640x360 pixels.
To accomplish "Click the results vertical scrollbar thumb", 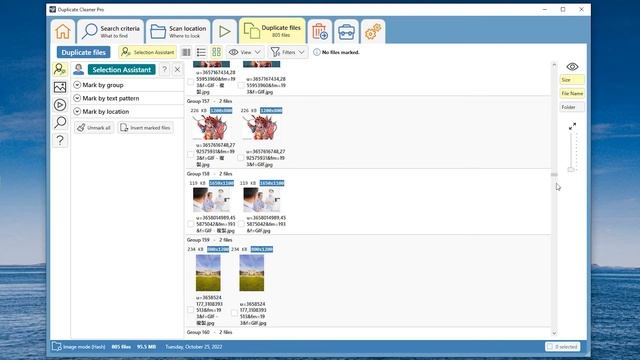I will click(554, 175).
